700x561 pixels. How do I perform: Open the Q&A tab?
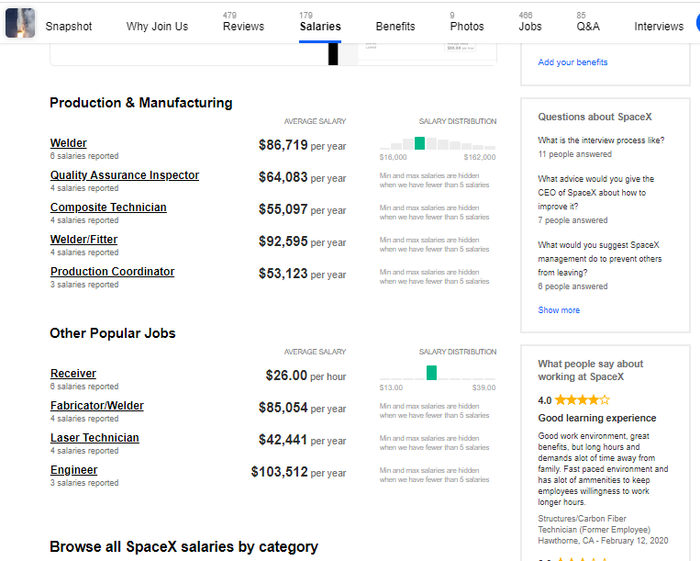[x=588, y=27]
